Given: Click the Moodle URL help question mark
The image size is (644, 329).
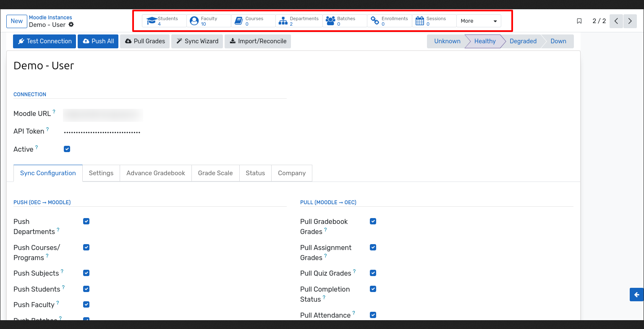Looking at the screenshot, I should pyautogui.click(x=54, y=112).
